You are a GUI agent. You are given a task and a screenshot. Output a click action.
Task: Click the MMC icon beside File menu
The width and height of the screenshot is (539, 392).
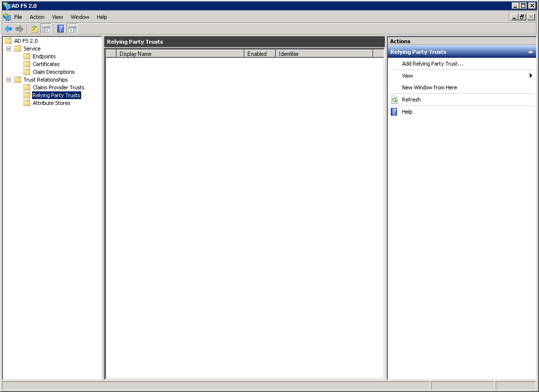click(x=7, y=17)
